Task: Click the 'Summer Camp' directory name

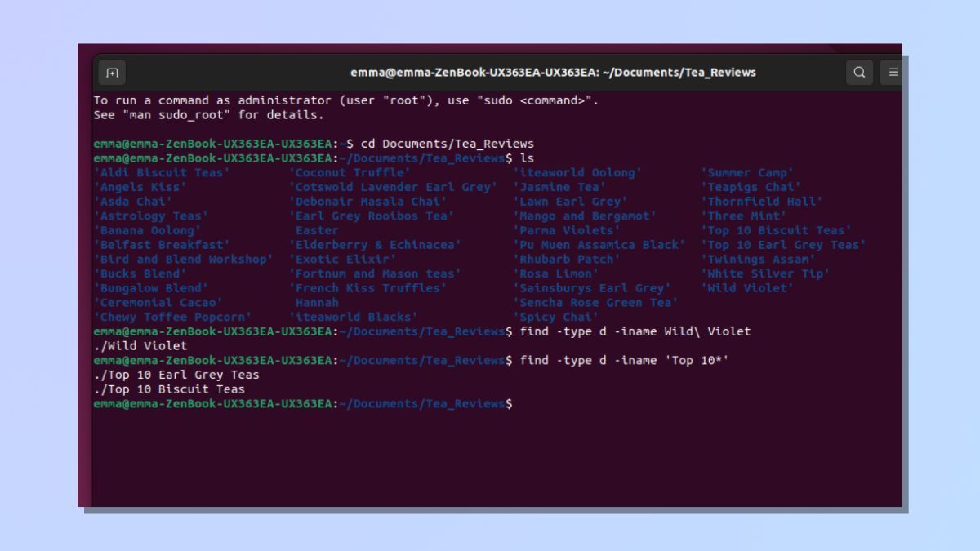Action: pos(746,172)
